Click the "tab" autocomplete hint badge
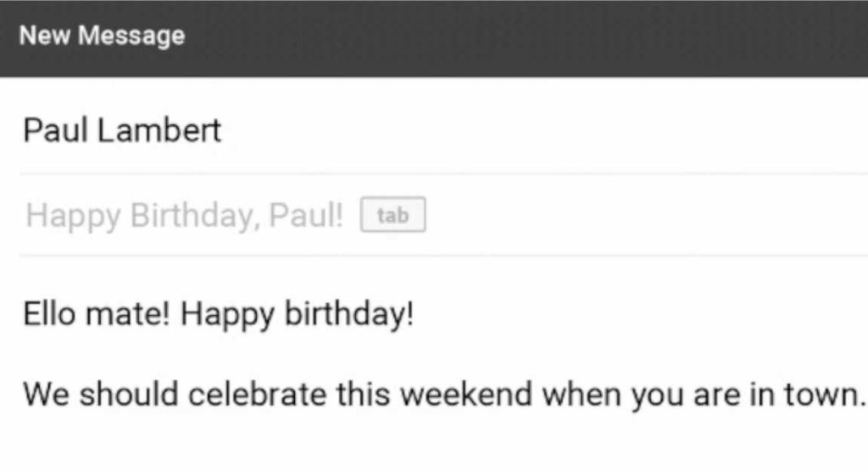Viewport: 868px width, 471px height. point(393,217)
